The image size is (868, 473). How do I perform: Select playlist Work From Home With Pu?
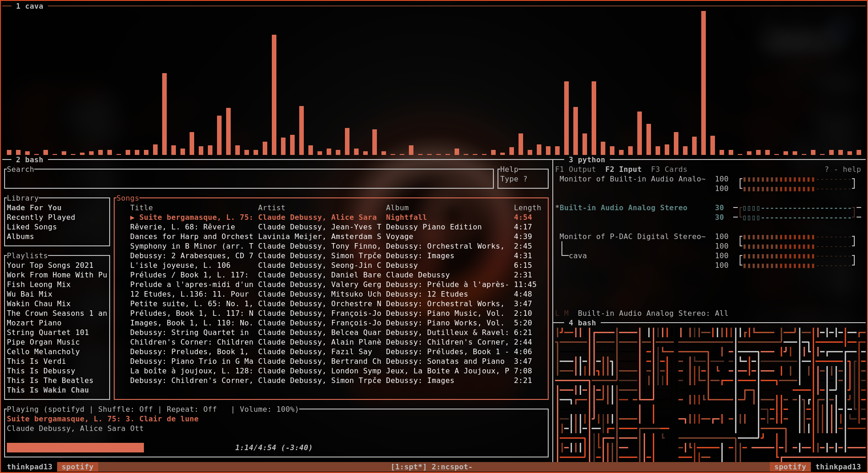[x=57, y=275]
